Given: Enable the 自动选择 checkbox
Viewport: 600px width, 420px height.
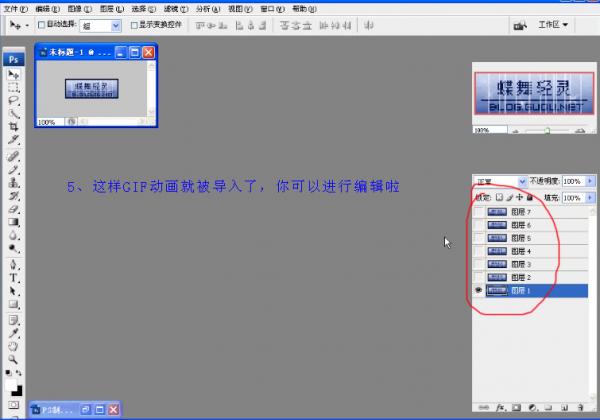Looking at the screenshot, I should pyautogui.click(x=41, y=25).
